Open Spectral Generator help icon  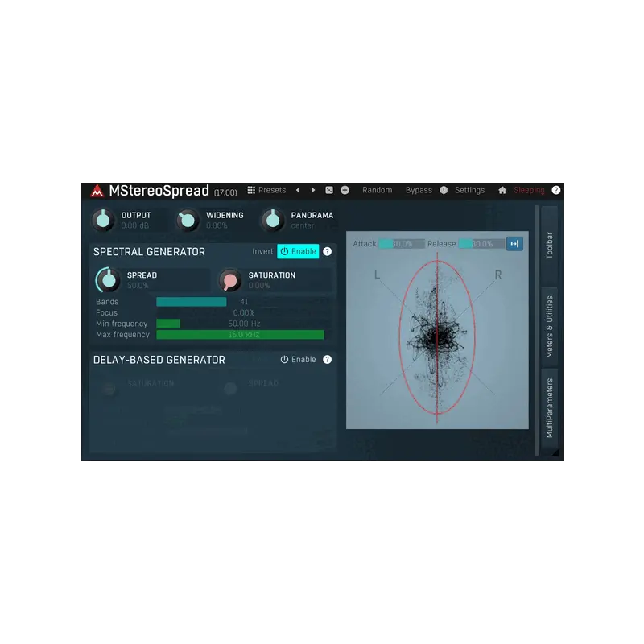tap(328, 251)
